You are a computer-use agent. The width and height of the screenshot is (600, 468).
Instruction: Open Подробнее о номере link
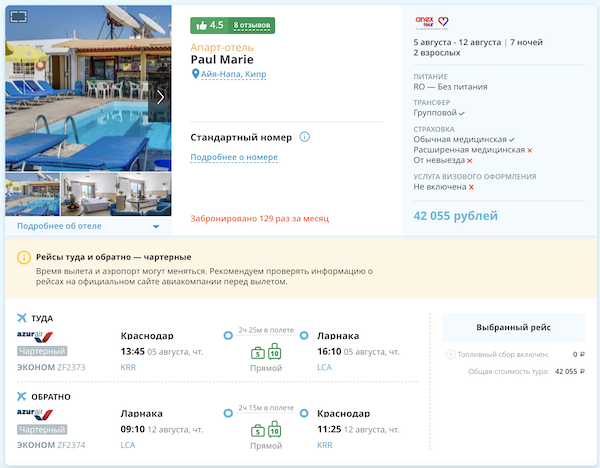[234, 157]
